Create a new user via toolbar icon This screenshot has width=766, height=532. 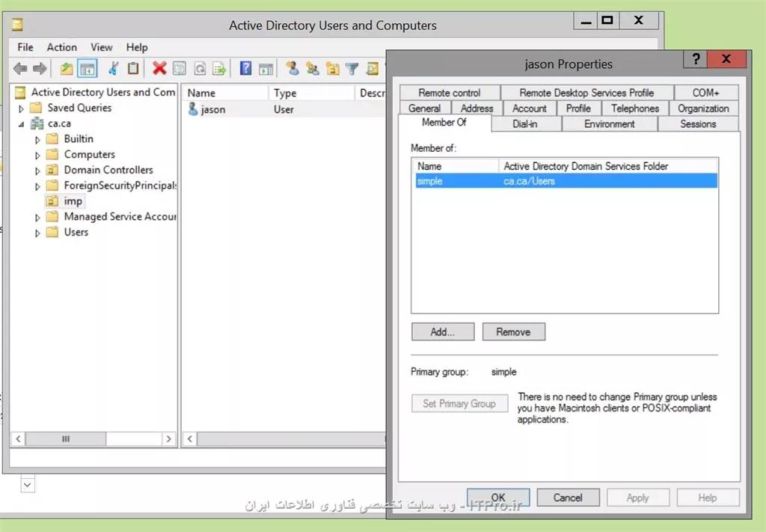click(292, 68)
